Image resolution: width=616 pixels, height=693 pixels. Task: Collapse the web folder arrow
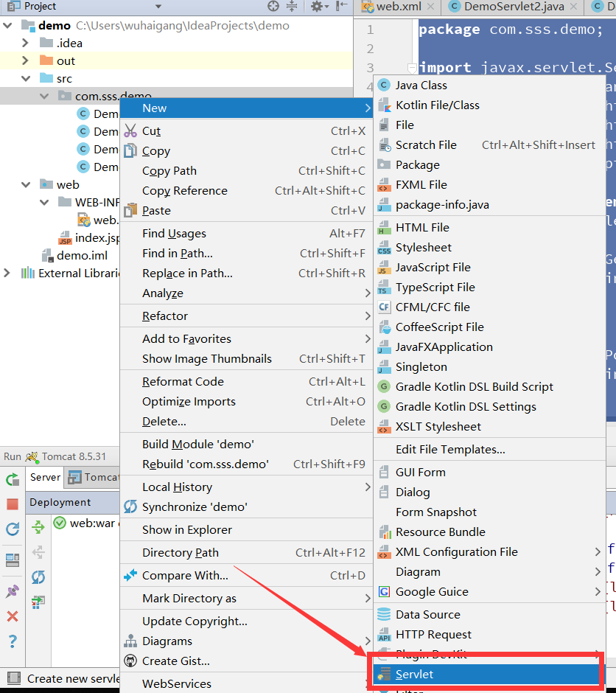click(x=26, y=185)
